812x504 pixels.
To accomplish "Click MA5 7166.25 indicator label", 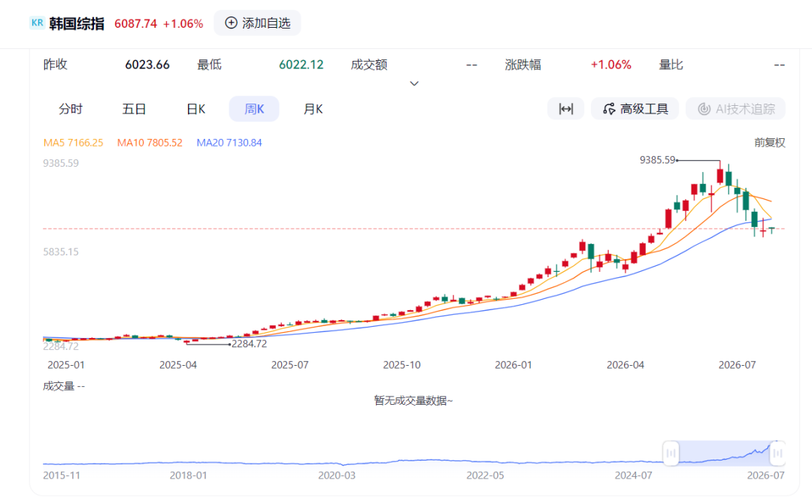I will pos(73,142).
